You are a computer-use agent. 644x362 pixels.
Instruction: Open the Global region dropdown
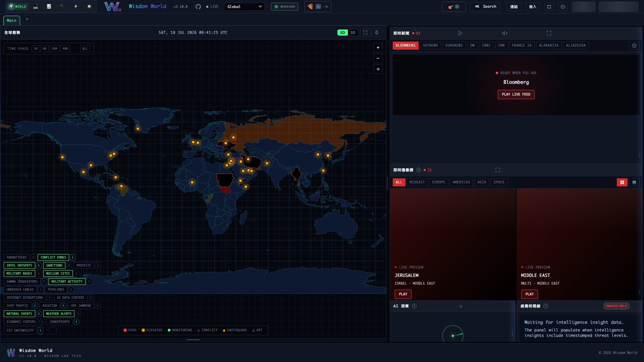coord(245,7)
